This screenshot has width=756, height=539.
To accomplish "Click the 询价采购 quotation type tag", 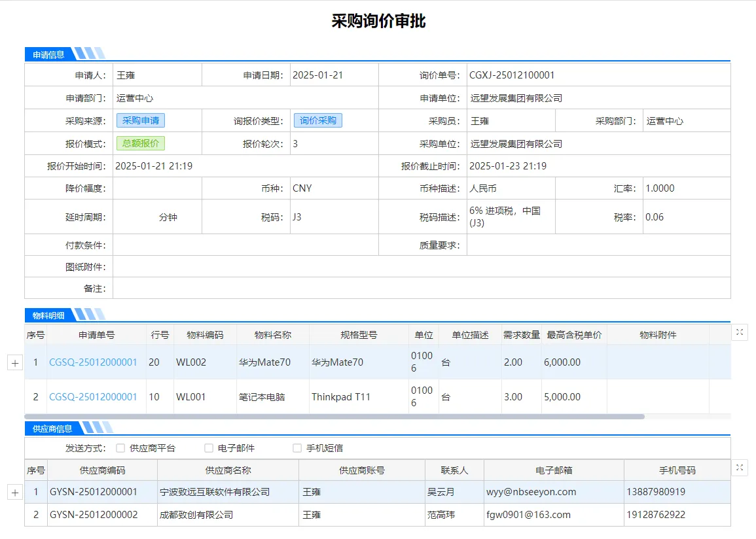I will coord(317,120).
